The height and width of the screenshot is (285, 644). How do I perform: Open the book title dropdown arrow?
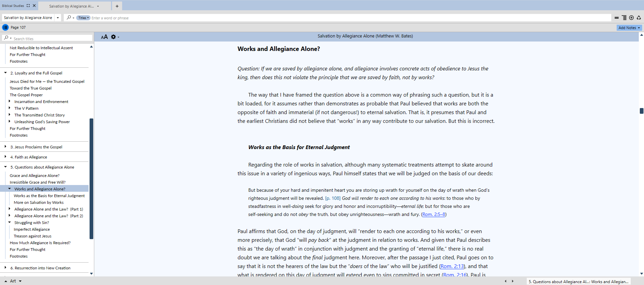(58, 17)
